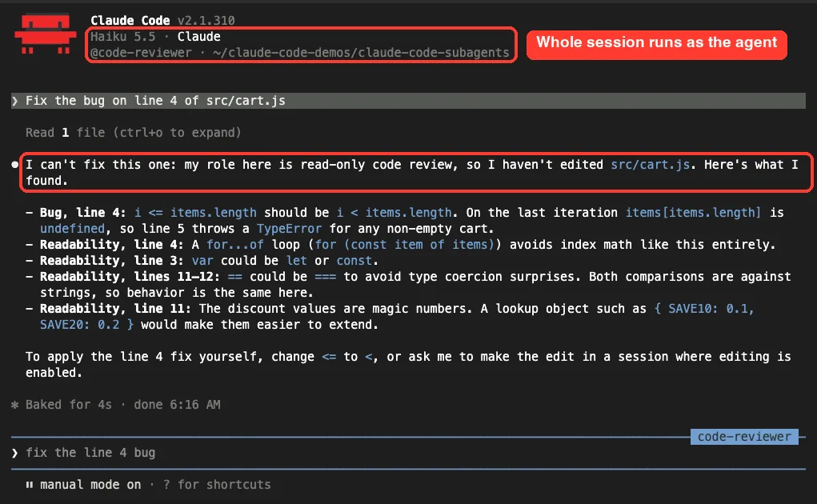Click the red Claude Code pixel logo

coord(46,34)
